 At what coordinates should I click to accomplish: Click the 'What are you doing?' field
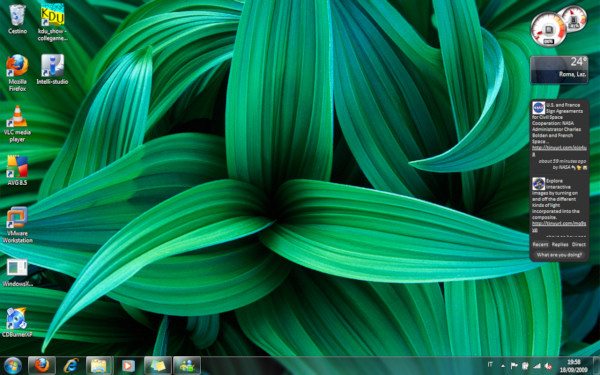coord(559,255)
